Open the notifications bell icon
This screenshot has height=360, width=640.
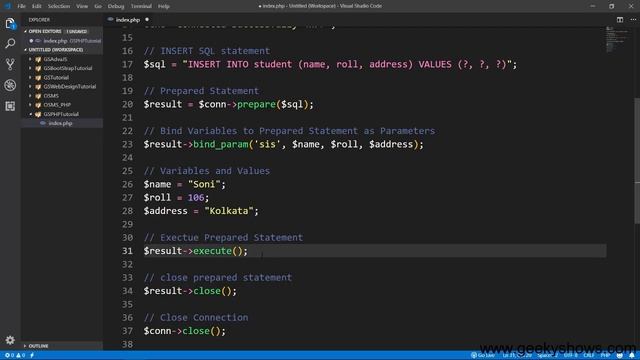coord(632,355)
